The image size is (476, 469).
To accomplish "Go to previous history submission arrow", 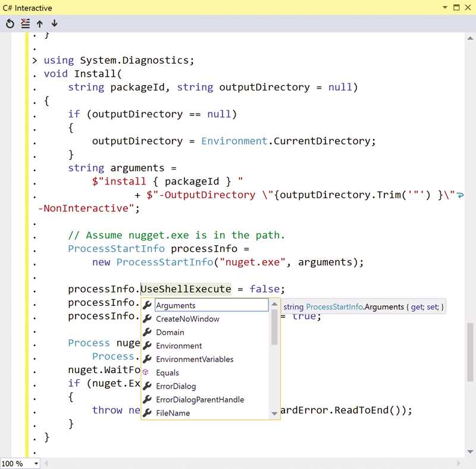I will click(x=40, y=24).
